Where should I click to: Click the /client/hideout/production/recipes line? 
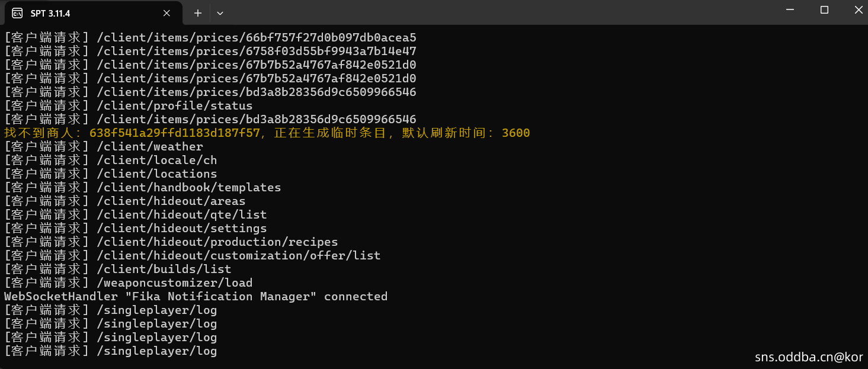217,242
